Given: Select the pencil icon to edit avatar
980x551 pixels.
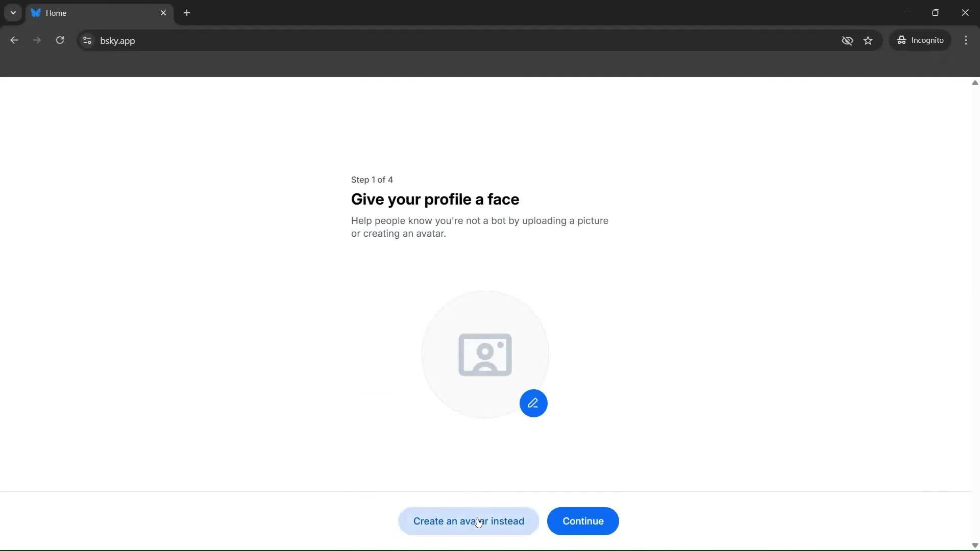Looking at the screenshot, I should coord(533,403).
